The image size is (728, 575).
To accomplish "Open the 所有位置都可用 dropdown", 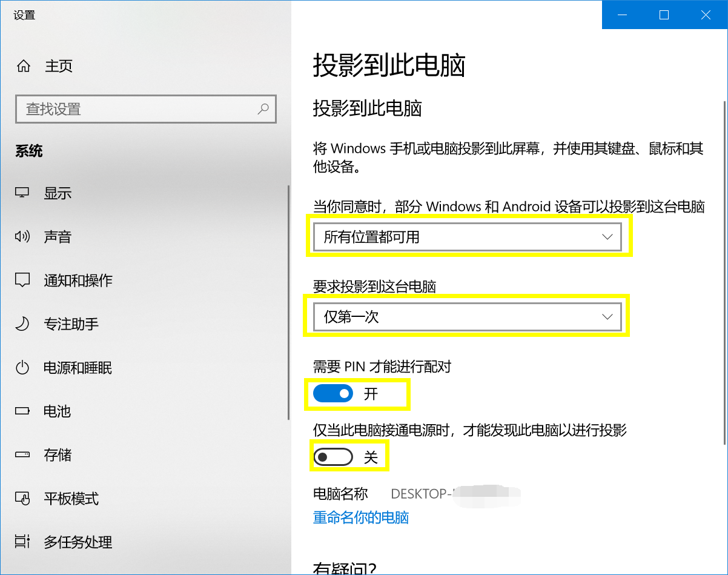I will 466,236.
